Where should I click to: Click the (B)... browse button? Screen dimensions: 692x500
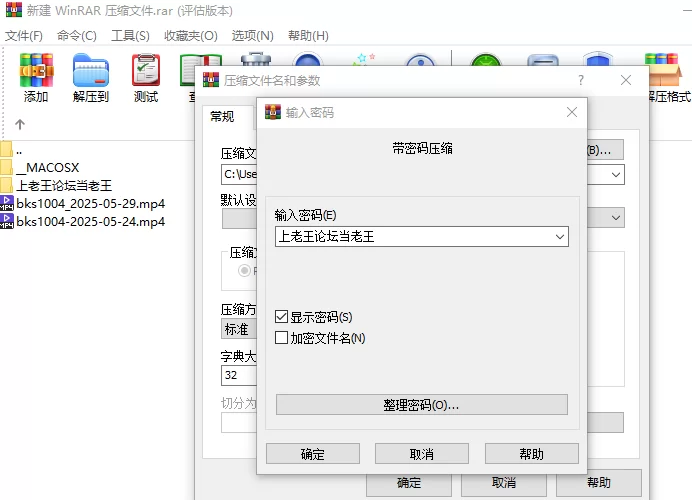(605, 150)
